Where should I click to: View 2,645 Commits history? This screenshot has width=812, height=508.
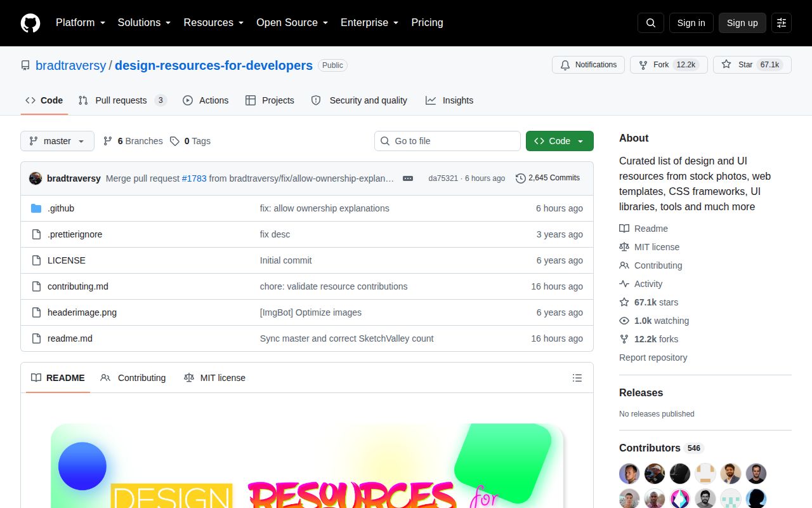point(547,178)
